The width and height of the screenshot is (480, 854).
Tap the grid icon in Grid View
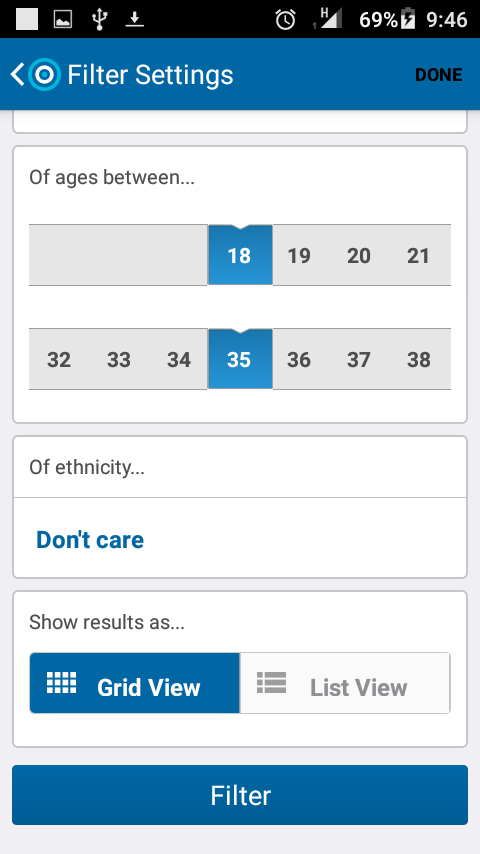tap(61, 682)
